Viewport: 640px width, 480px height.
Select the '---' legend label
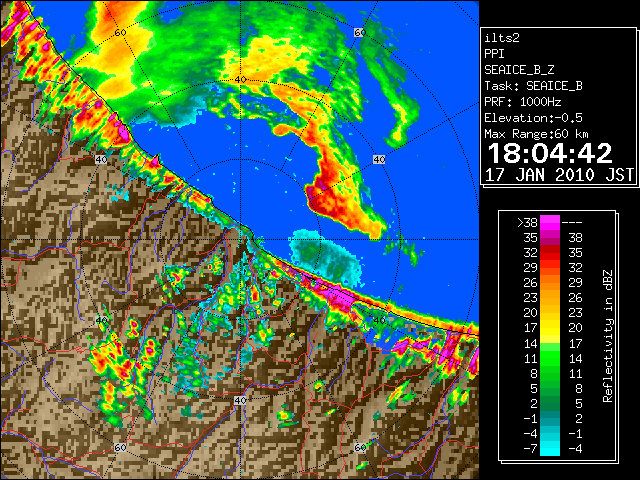tap(572, 223)
